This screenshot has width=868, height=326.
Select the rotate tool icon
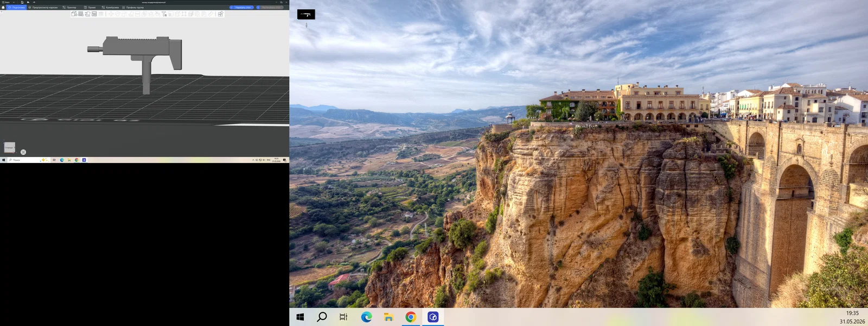[x=118, y=14]
